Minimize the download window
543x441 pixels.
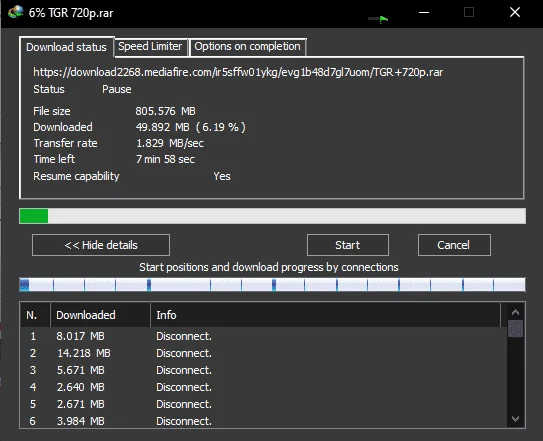coord(424,12)
